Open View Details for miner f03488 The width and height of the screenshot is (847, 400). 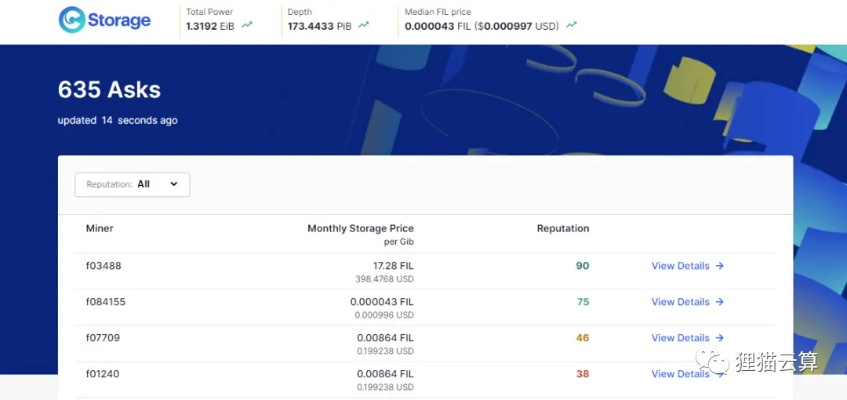(x=680, y=266)
